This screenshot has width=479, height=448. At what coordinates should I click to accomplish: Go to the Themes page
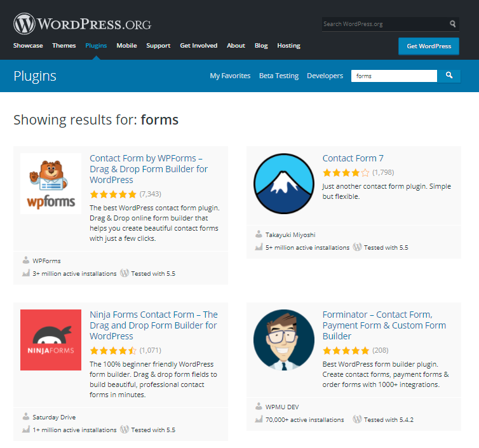click(64, 46)
